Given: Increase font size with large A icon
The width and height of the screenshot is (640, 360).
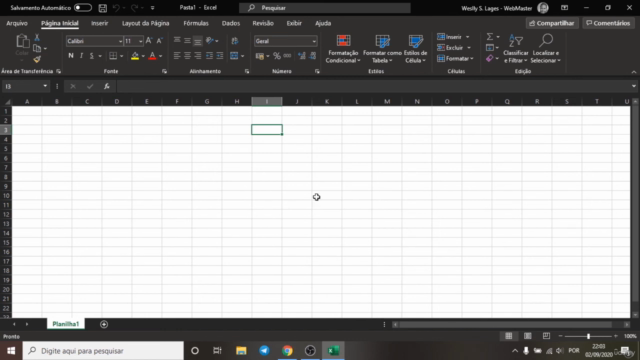Looking at the screenshot, I should pyautogui.click(x=149, y=41).
